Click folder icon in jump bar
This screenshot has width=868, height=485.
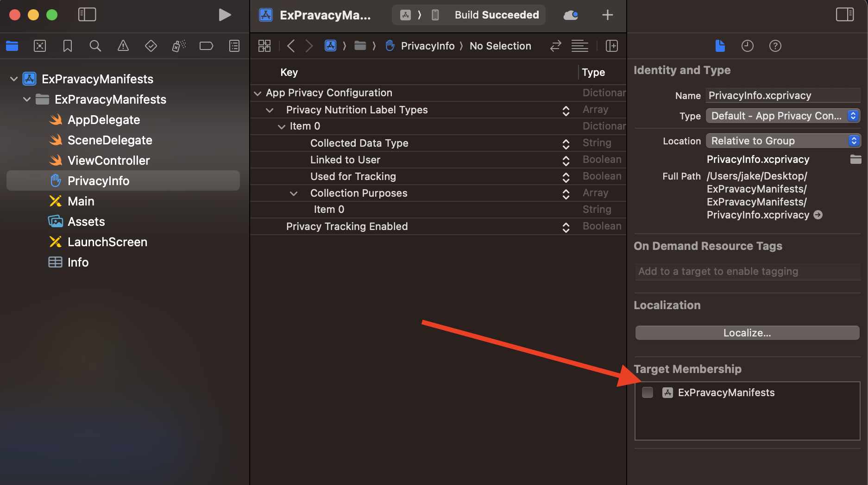pos(360,46)
